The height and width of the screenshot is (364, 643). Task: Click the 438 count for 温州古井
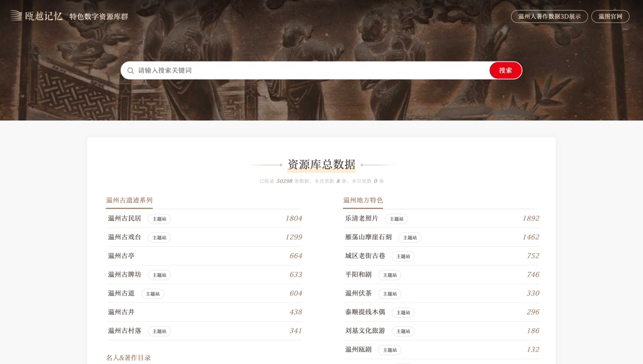[x=296, y=312]
